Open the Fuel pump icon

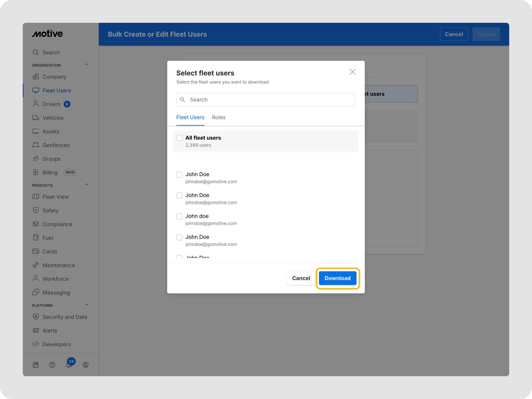click(36, 238)
